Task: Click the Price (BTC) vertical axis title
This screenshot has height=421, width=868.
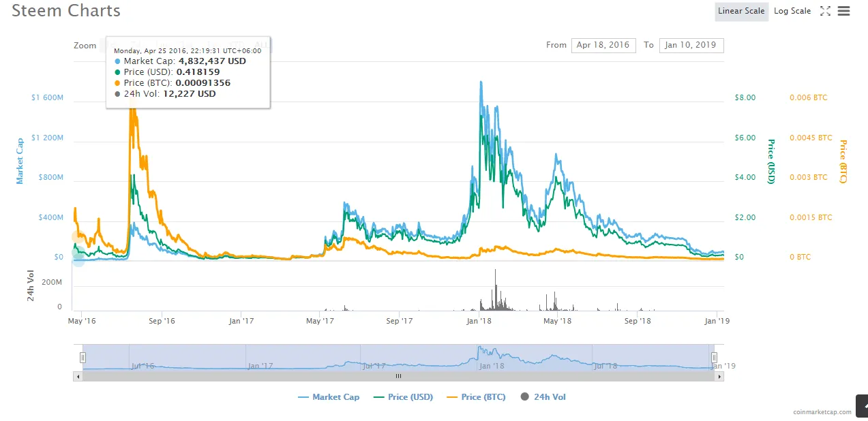Action: pos(843,161)
